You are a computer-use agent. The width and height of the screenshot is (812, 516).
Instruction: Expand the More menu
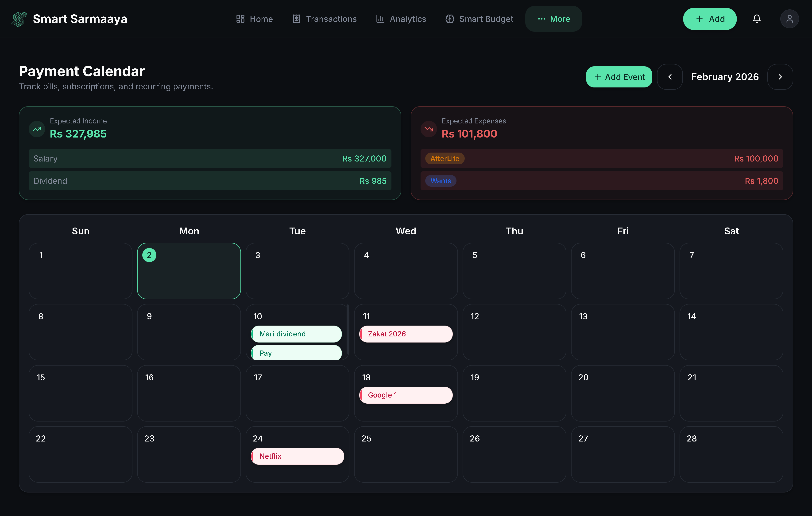554,19
